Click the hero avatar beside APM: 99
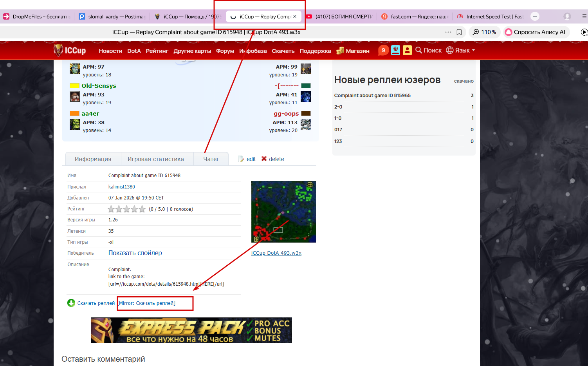Image resolution: width=588 pixels, height=366 pixels. coord(306,69)
